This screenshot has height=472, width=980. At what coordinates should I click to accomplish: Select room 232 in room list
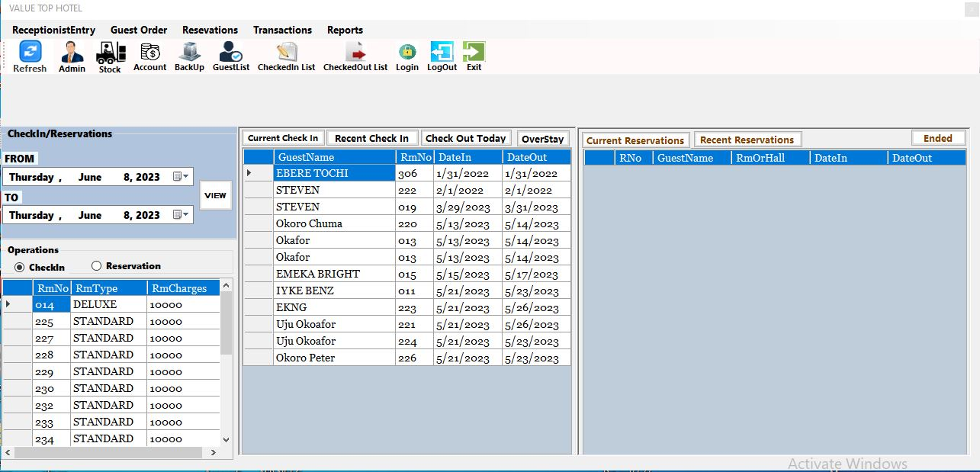[x=111, y=405]
